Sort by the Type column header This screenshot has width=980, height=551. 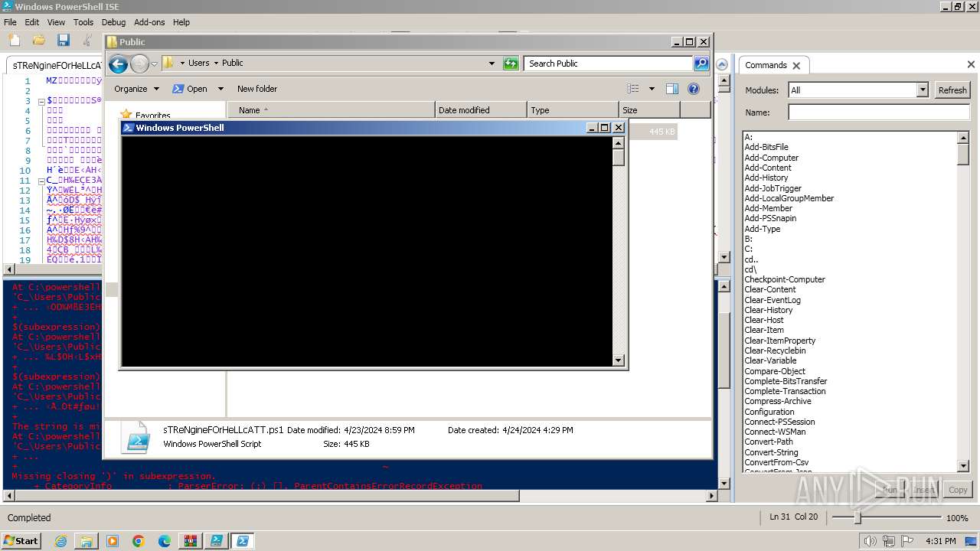(x=573, y=110)
